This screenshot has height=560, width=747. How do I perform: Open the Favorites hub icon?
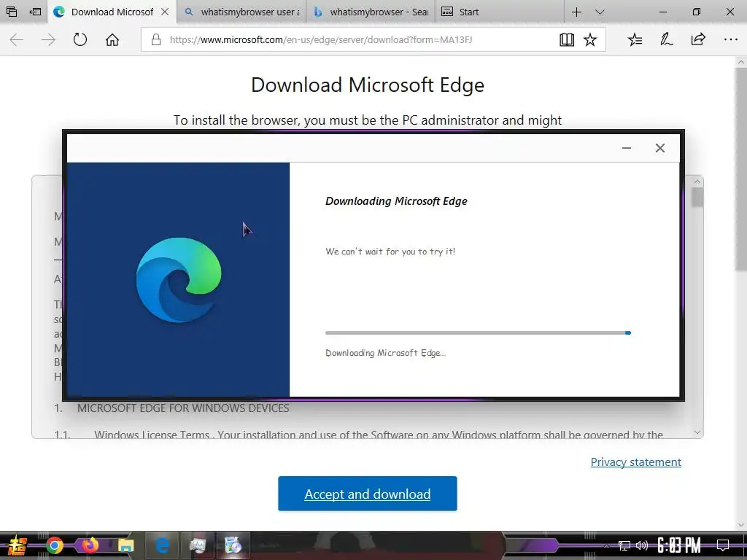pos(635,39)
